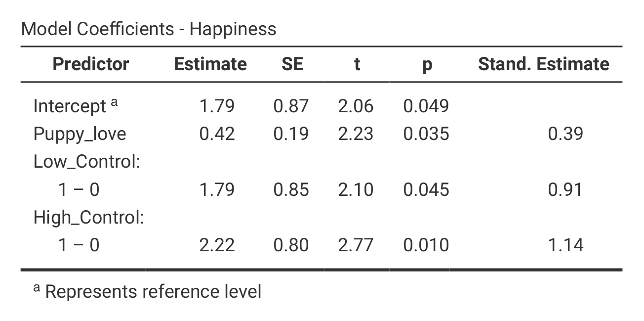Click the Represents reference level footnote
This screenshot has height=321, width=644.
tap(147, 292)
